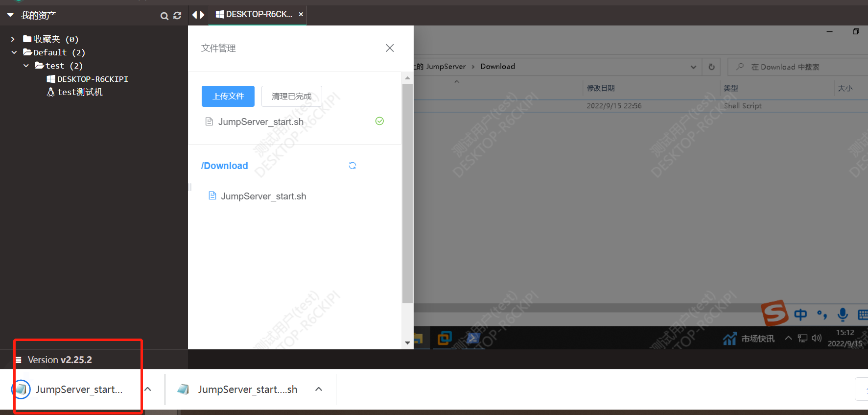Search assets with the magnifier icon
Image resolution: width=868 pixels, height=415 pixels.
[x=164, y=16]
